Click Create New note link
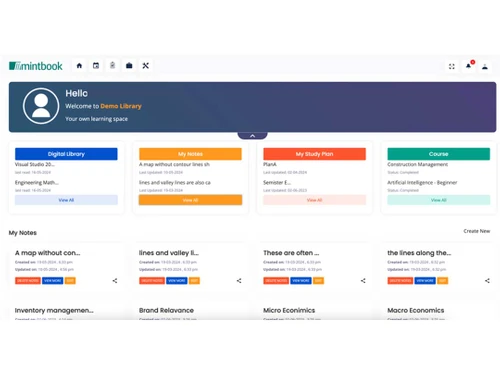This screenshot has height=375, width=500. tap(477, 231)
